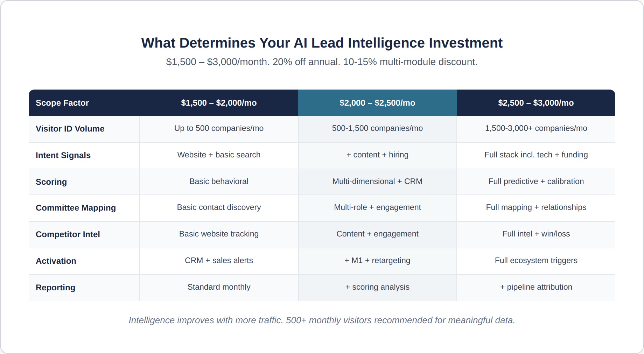Click the $1,500 – $2,000/mo column header
The height and width of the screenshot is (354, 644).
(219, 103)
